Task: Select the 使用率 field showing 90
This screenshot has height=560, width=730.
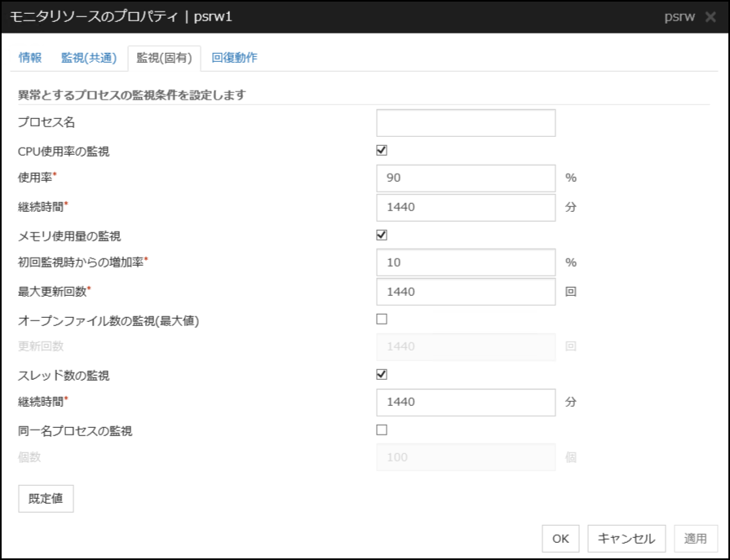Action: pos(465,177)
